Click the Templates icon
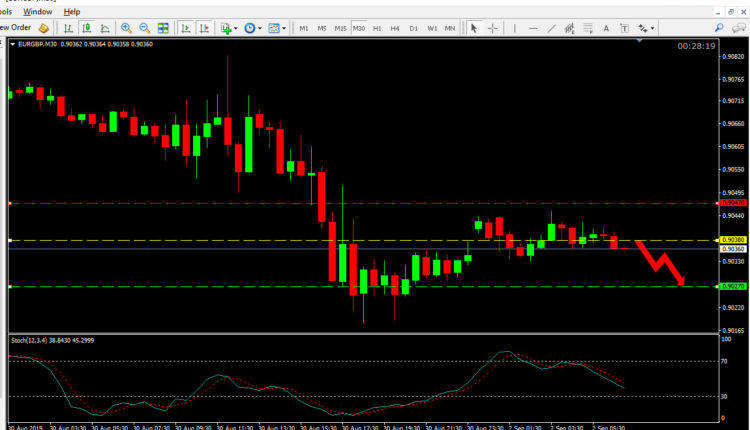The width and height of the screenshot is (750, 430). point(274,29)
